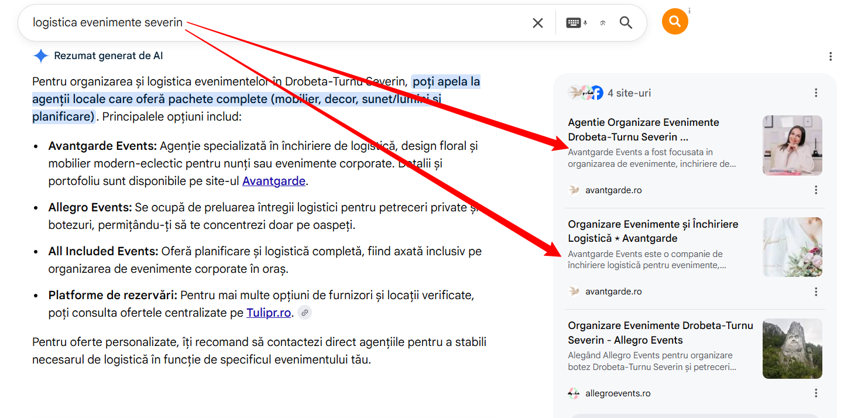Click avantgarde.ro favicon under first result

(x=574, y=190)
